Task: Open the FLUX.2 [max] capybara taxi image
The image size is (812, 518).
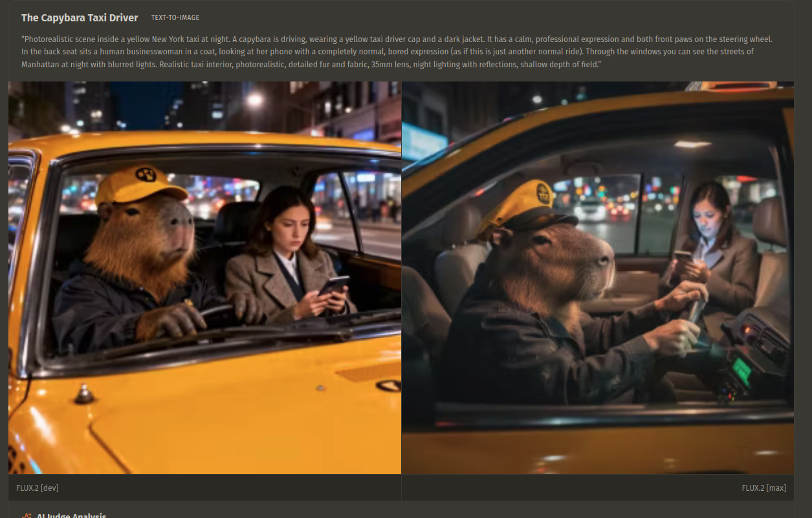Action: 598,278
